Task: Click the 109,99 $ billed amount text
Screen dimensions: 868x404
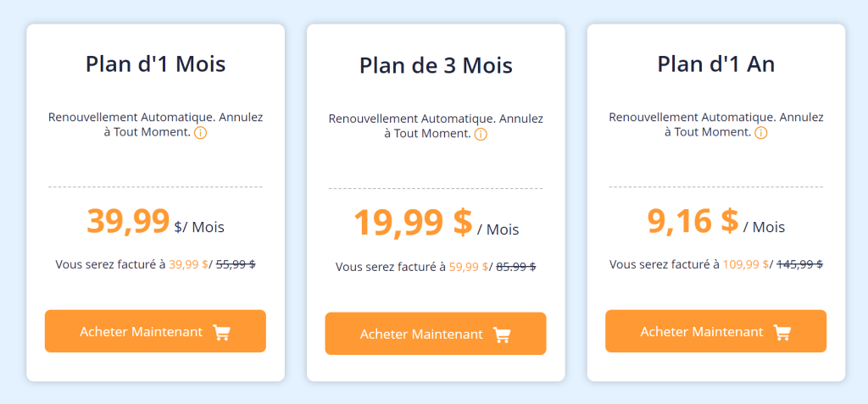Action: pyautogui.click(x=745, y=264)
